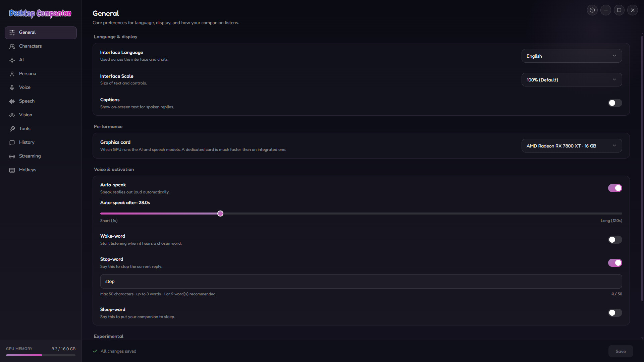Enable the Sleep-word toggle

615,313
